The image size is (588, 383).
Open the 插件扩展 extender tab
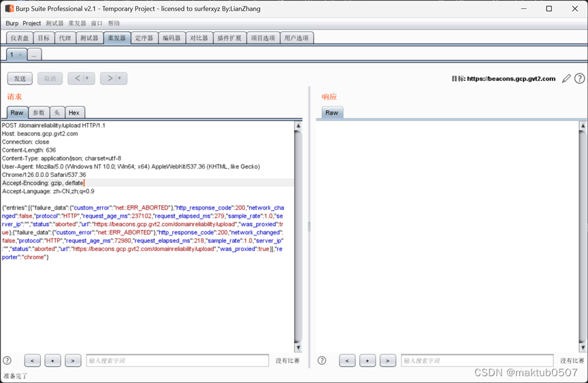229,38
